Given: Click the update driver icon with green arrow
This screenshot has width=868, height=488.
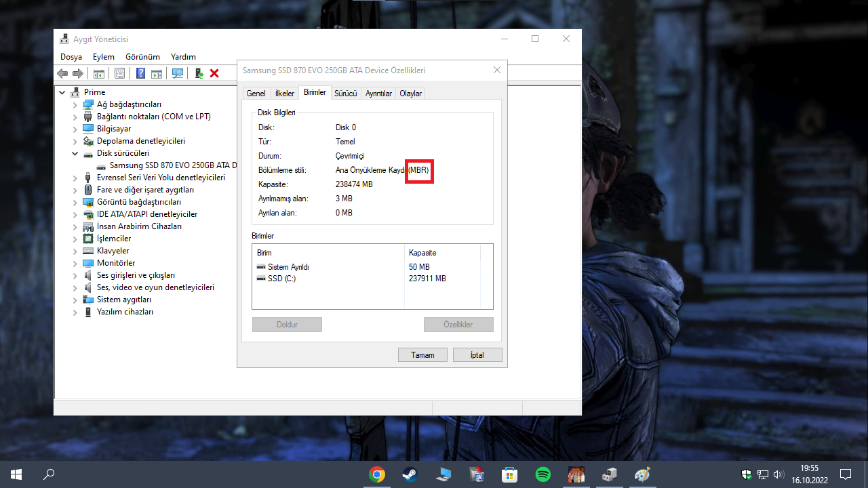Looking at the screenshot, I should coord(199,73).
